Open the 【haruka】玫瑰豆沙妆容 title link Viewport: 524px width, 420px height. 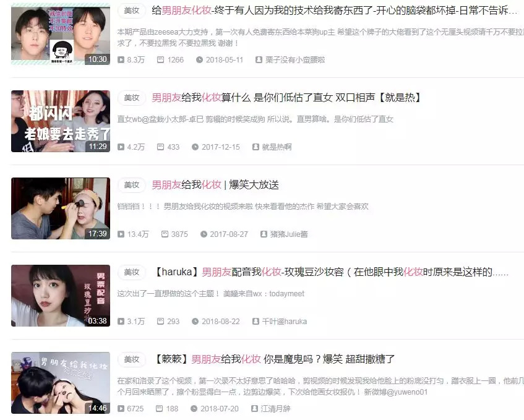click(x=330, y=272)
